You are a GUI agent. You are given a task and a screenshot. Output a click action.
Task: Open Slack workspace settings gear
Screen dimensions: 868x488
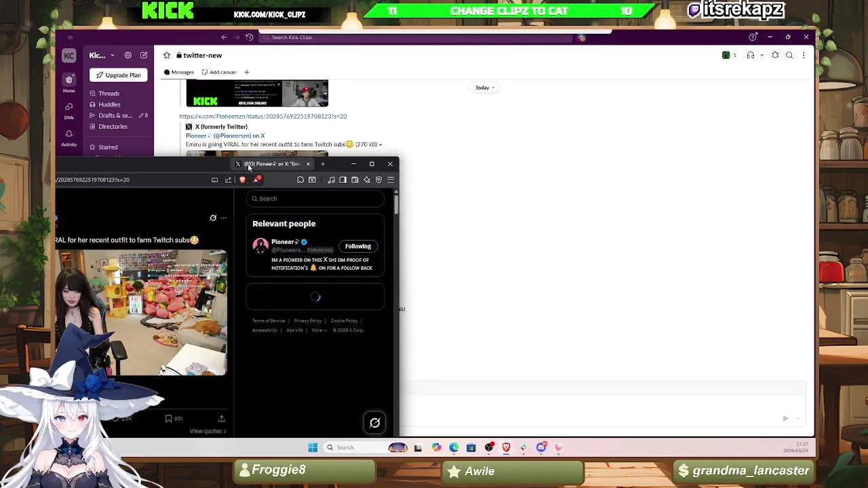(128, 56)
